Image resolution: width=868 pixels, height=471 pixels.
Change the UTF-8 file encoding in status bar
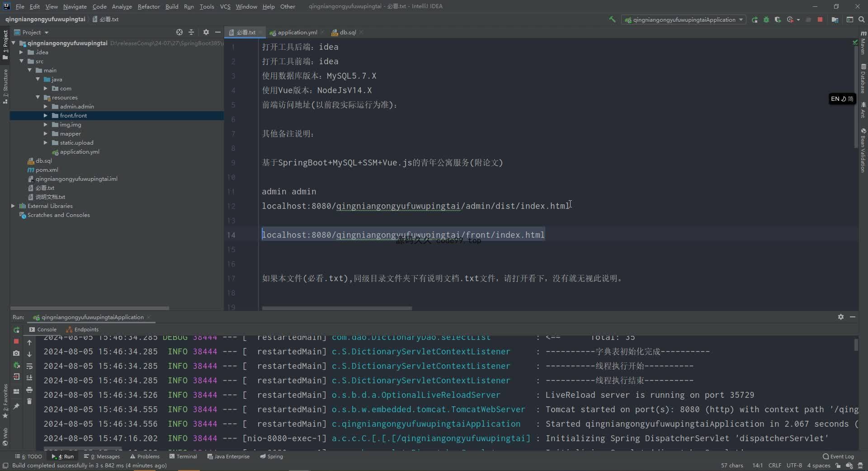pyautogui.click(x=794, y=466)
